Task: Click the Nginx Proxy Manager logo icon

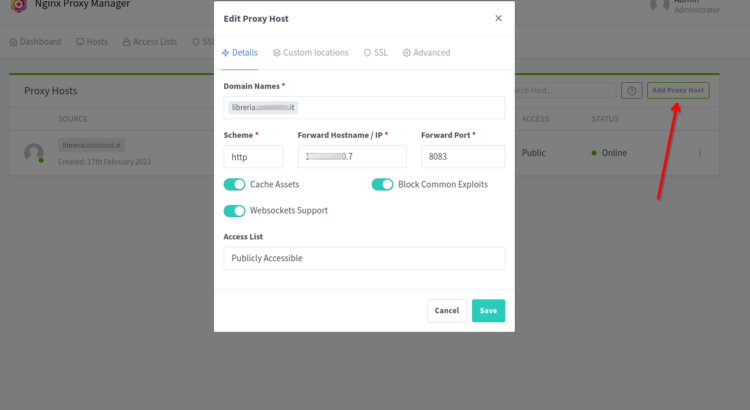Action: pyautogui.click(x=19, y=5)
